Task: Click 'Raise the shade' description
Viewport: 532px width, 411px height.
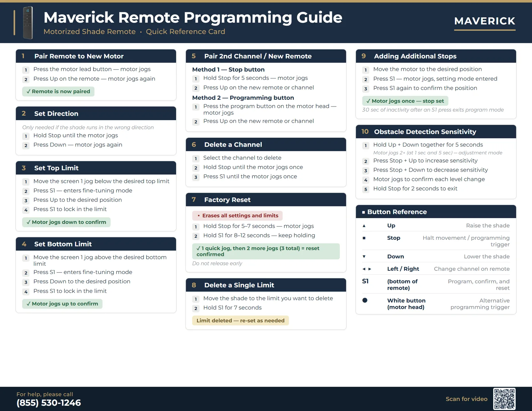Action: pos(488,226)
